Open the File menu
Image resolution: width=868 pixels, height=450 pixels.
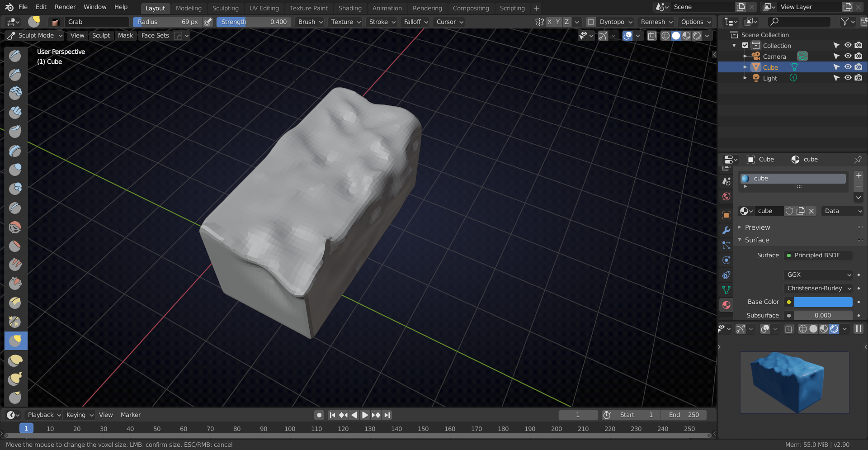23,7
